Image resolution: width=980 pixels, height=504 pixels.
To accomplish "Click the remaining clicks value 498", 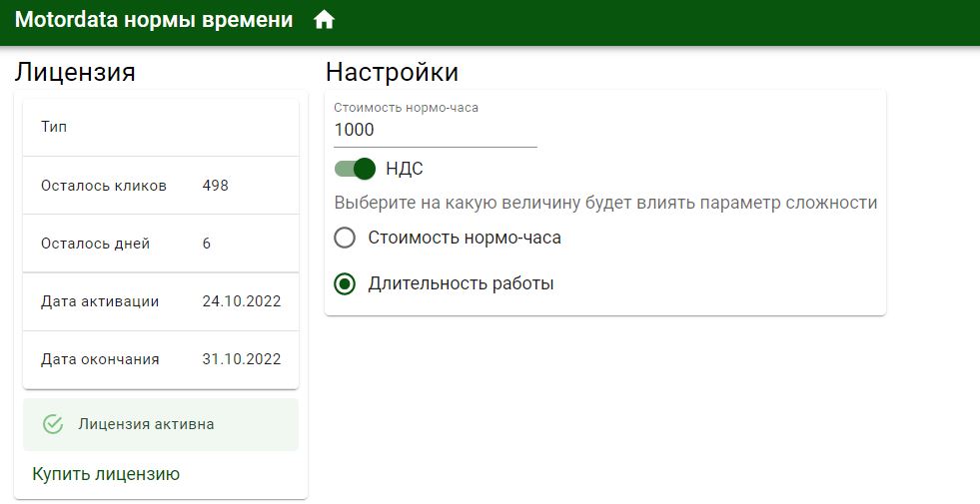I will [x=216, y=186].
